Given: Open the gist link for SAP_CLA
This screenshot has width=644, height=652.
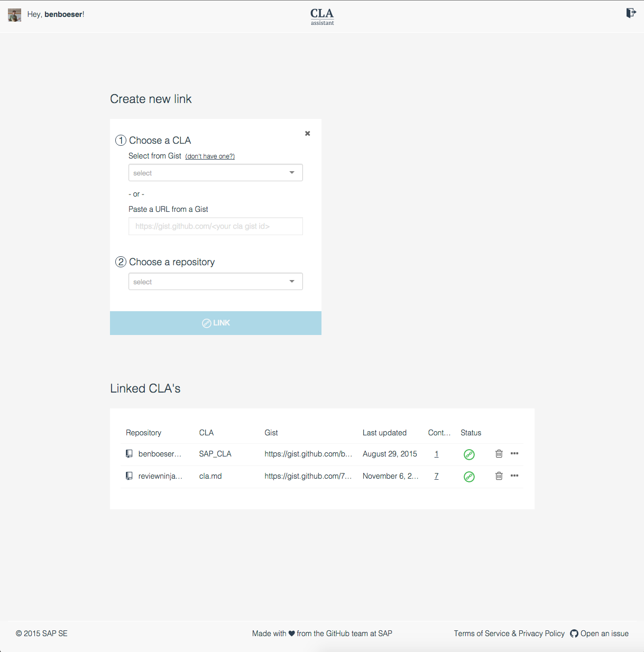Looking at the screenshot, I should pos(308,454).
